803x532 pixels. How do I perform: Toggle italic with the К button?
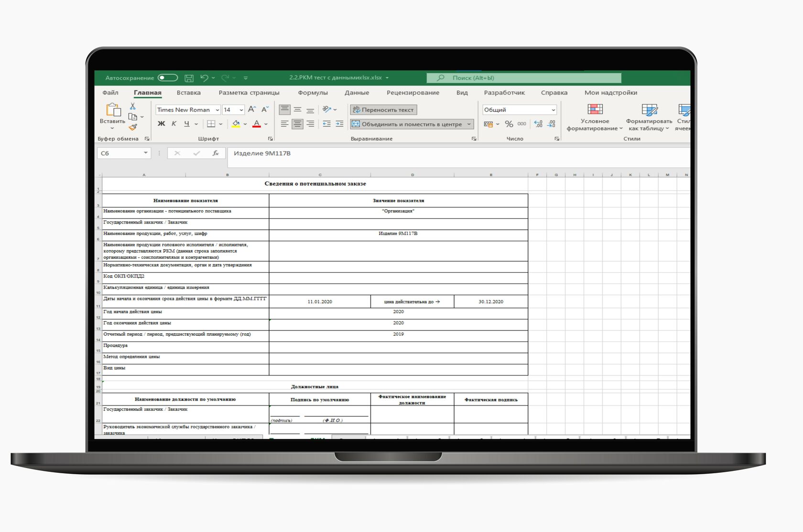[174, 124]
